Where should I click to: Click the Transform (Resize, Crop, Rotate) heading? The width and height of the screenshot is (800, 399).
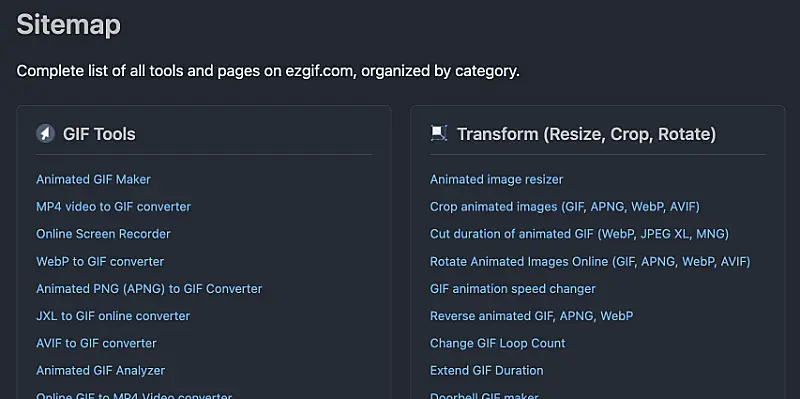click(x=586, y=134)
